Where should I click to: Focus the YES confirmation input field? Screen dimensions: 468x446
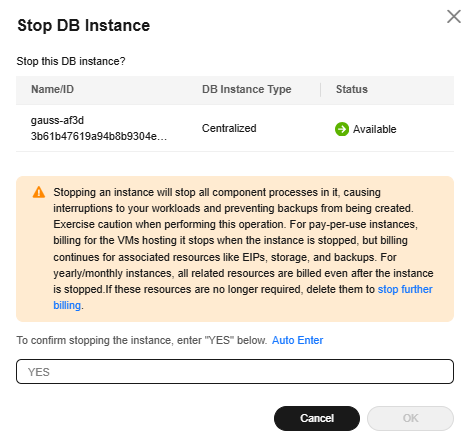(x=235, y=371)
